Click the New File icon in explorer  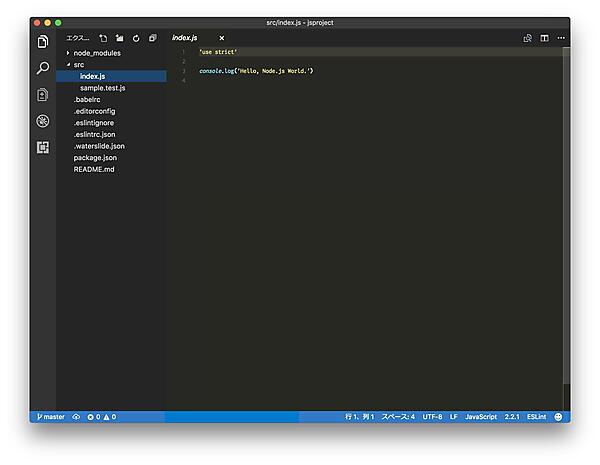pos(103,38)
